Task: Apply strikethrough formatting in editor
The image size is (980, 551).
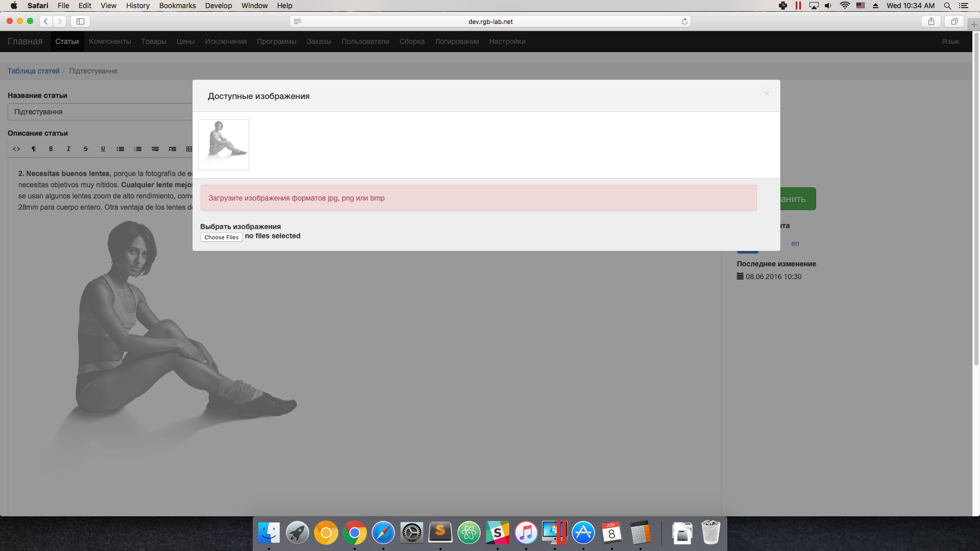Action: click(x=86, y=149)
